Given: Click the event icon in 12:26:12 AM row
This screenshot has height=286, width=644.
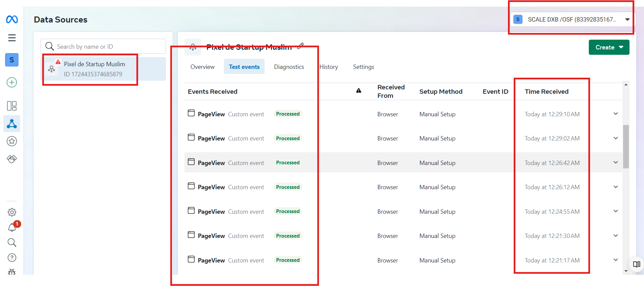Looking at the screenshot, I should pyautogui.click(x=191, y=186).
